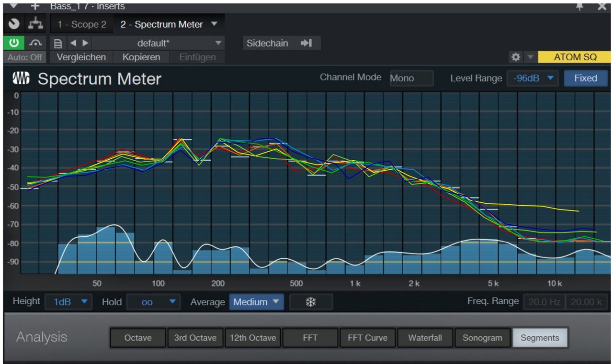Viewport: 613px width, 364px height.
Task: Open the preset document icon menu
Action: pos(58,44)
